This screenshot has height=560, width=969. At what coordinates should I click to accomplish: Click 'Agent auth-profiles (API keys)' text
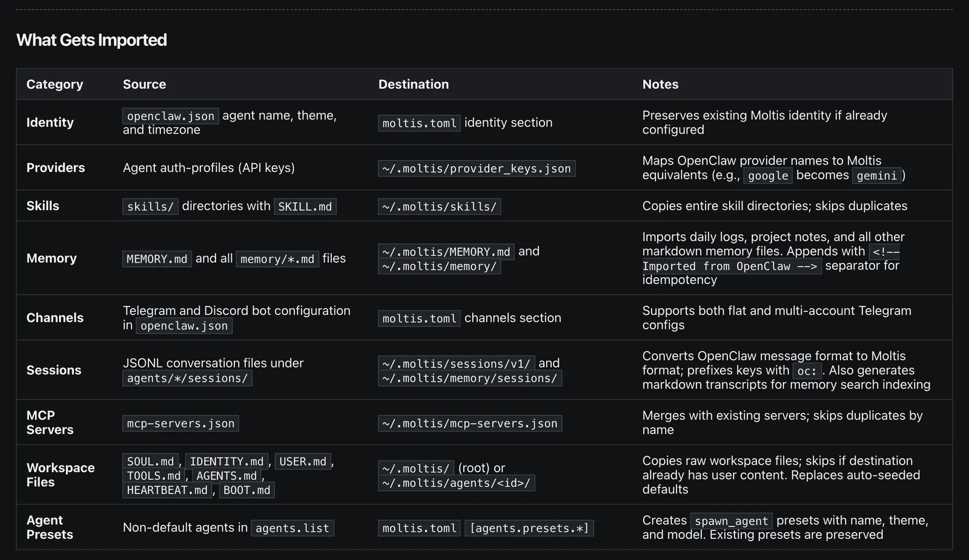click(x=209, y=168)
